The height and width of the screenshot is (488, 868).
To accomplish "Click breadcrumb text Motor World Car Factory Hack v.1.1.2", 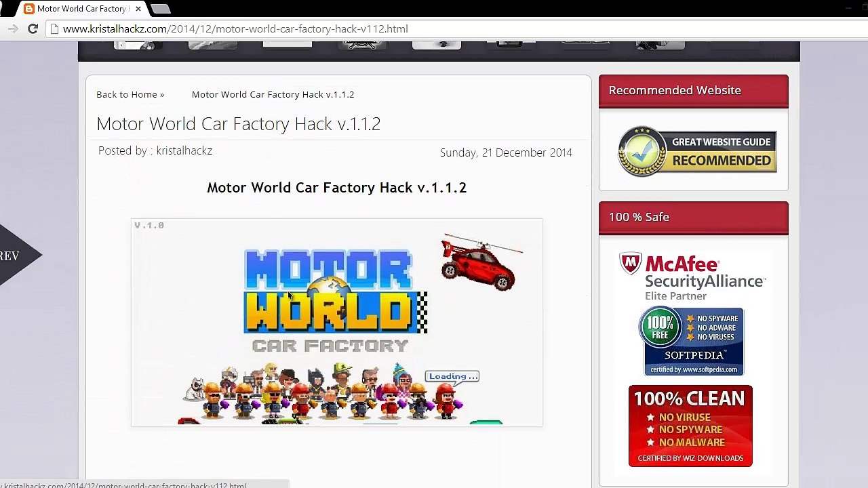I will click(273, 94).
